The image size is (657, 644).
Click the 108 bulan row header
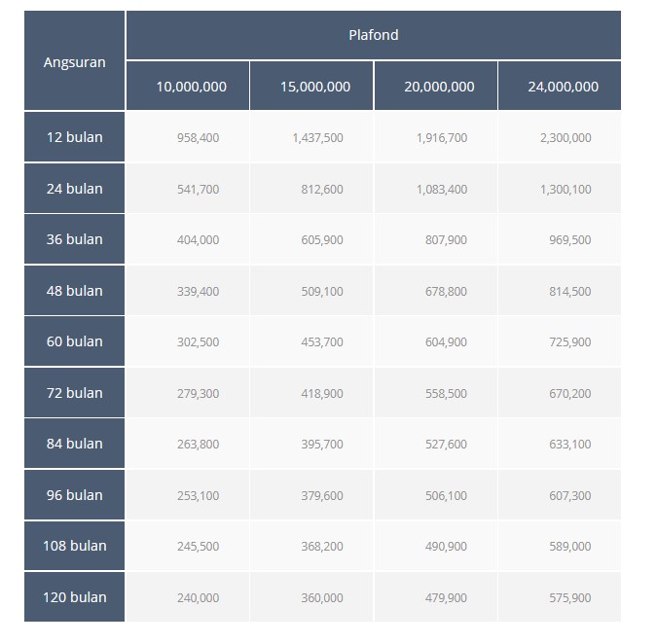click(x=75, y=546)
